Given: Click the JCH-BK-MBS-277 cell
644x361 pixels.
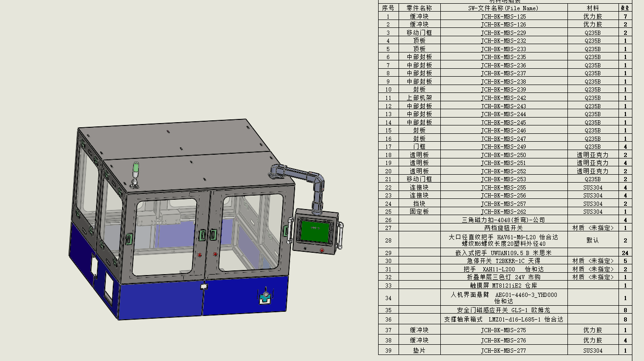Looking at the screenshot, I should 503,350.
